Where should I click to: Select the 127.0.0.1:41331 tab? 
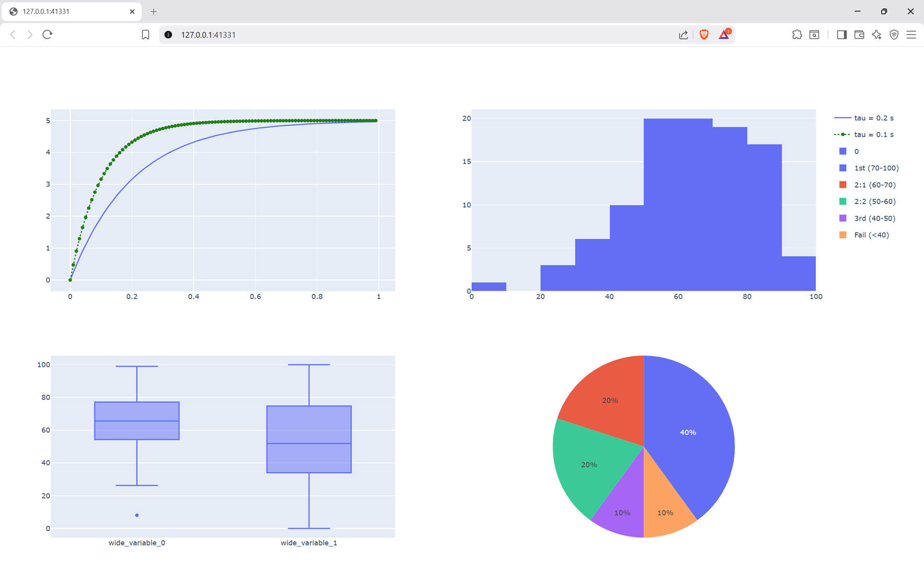(68, 11)
